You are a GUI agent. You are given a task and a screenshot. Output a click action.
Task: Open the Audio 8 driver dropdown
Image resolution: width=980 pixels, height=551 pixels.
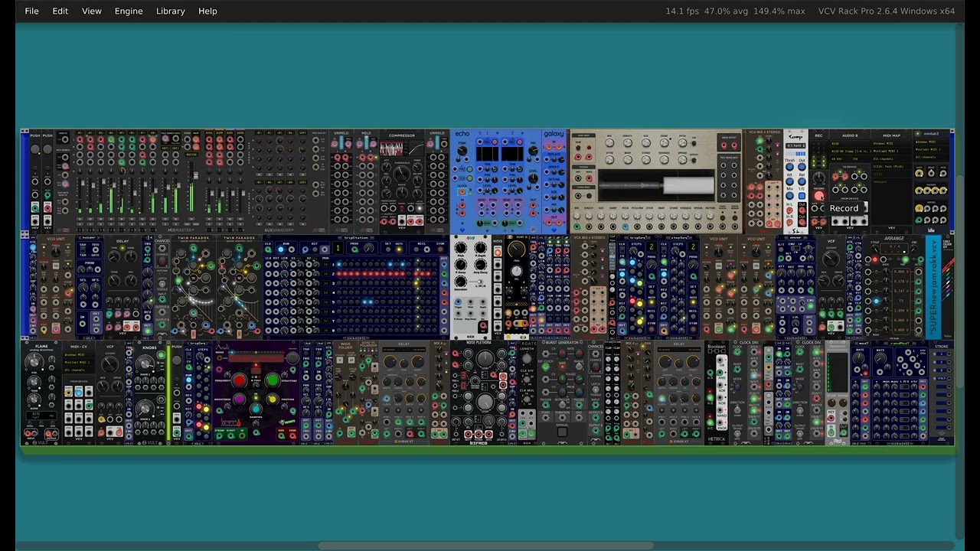(x=848, y=143)
